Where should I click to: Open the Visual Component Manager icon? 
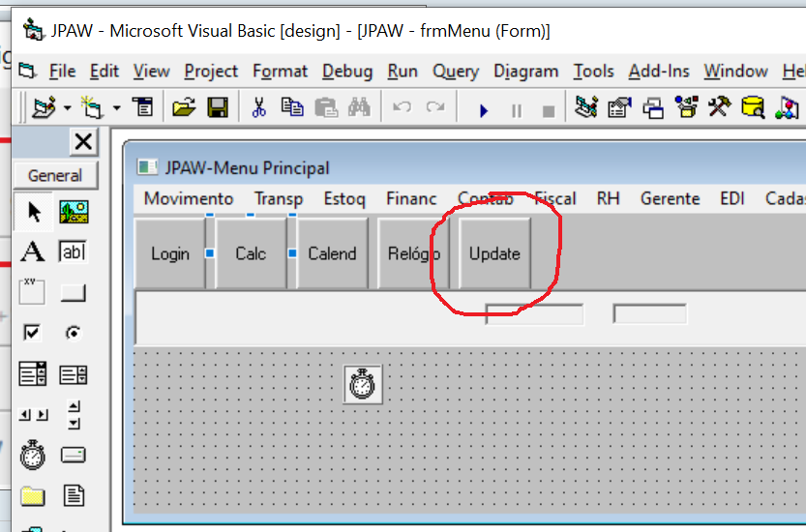[787, 108]
